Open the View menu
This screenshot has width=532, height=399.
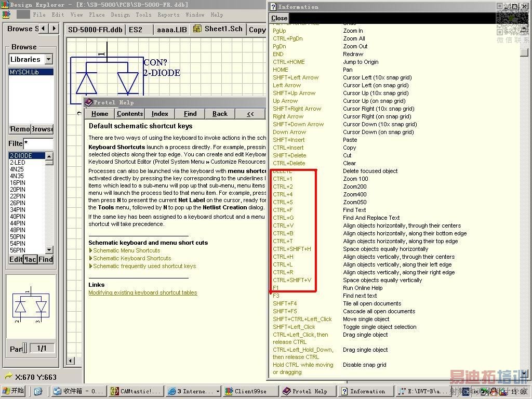coord(76,15)
